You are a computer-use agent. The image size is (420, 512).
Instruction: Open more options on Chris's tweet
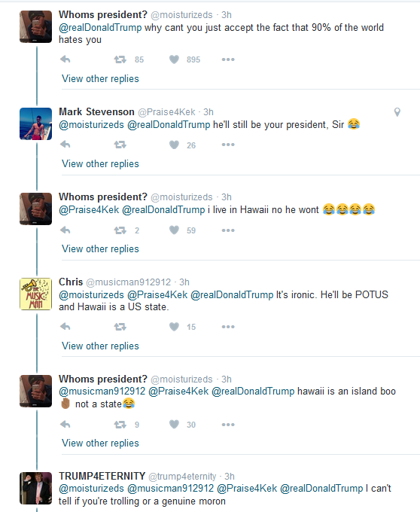[228, 327]
